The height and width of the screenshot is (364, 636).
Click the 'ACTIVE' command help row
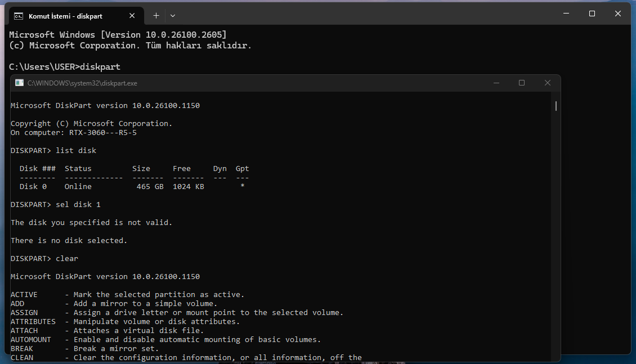[127, 295]
